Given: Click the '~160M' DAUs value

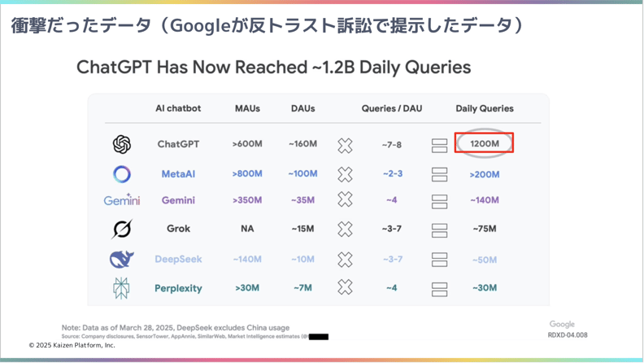Looking at the screenshot, I should click(303, 144).
